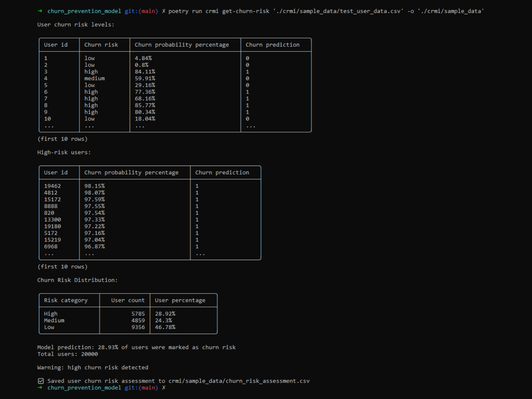Click the 46.78% Low user percentage
Image resolution: width=532 pixels, height=399 pixels.
pos(165,327)
